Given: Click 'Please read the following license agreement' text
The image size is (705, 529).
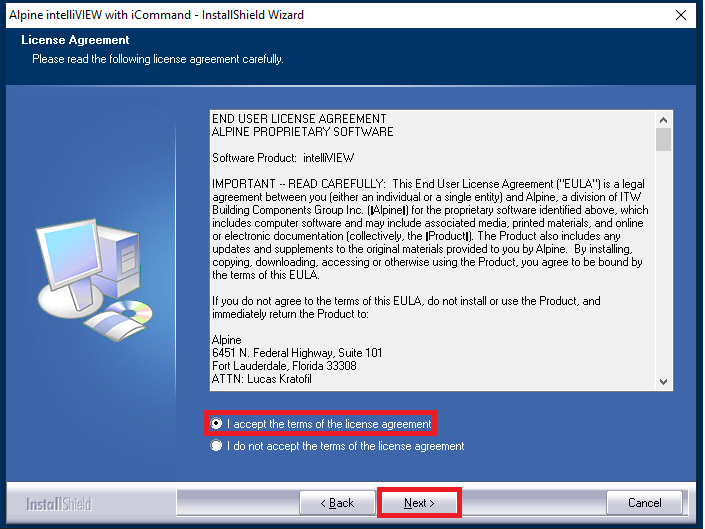Looking at the screenshot, I should [157, 59].
